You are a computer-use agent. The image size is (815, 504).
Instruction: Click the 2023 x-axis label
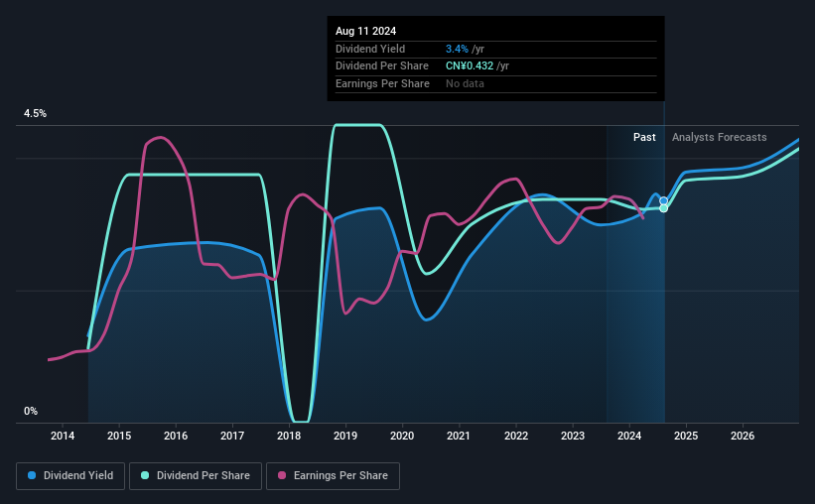pyautogui.click(x=573, y=436)
